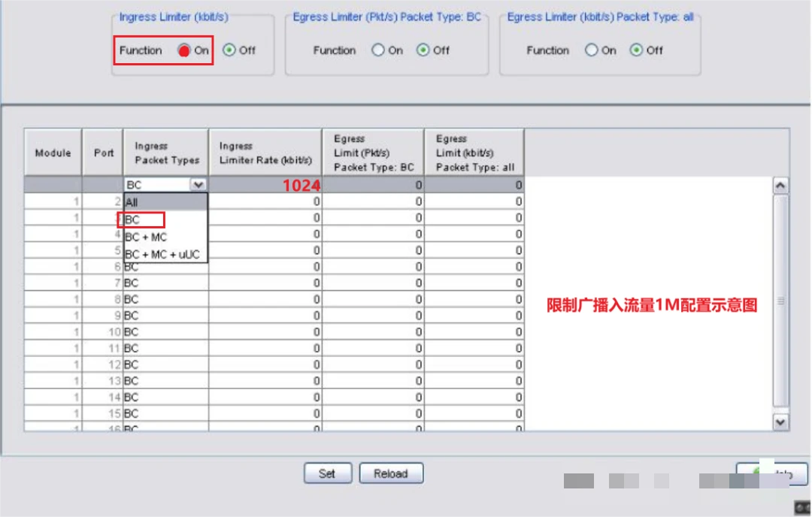This screenshot has width=812, height=517.
Task: Select Off for Ingress Limiter
Action: tap(229, 50)
